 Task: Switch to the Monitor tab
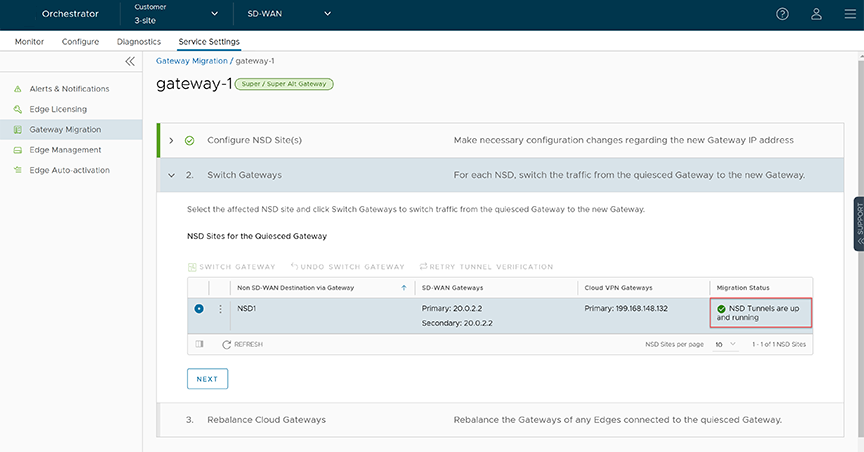click(x=29, y=42)
